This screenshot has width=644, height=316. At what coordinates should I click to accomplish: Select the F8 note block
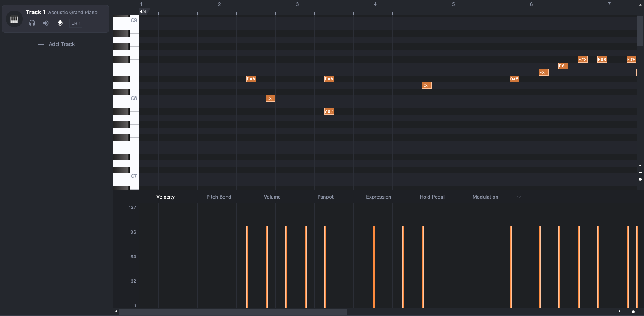563,66
